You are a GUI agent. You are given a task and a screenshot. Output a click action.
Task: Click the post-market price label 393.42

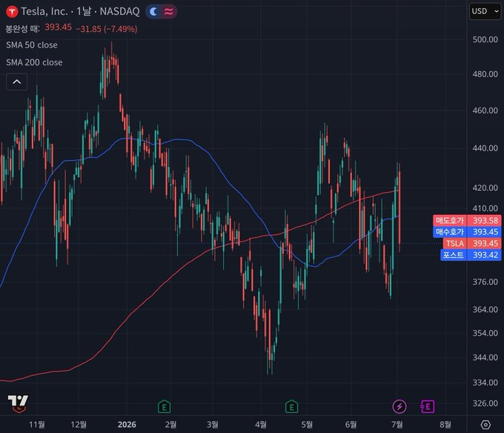(x=471, y=255)
